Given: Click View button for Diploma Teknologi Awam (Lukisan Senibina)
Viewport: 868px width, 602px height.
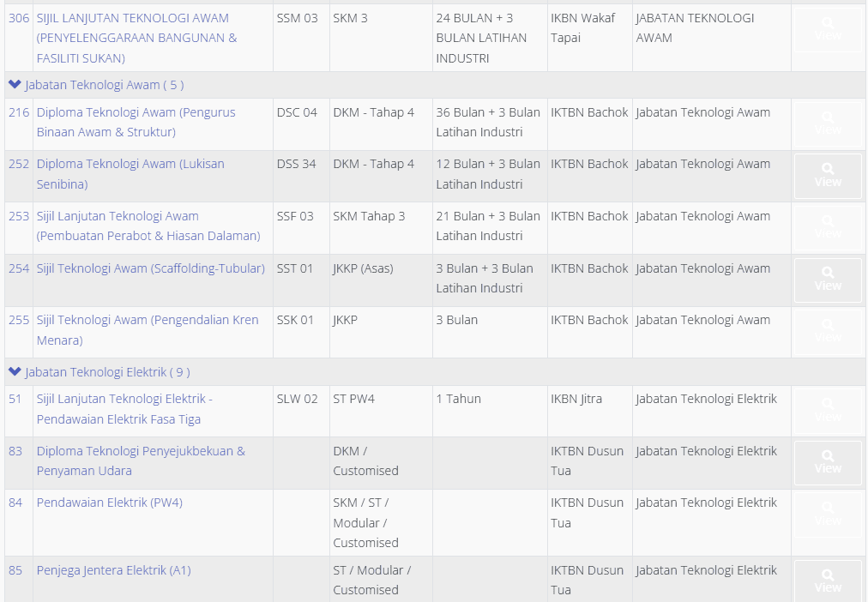Looking at the screenshot, I should click(x=828, y=176).
